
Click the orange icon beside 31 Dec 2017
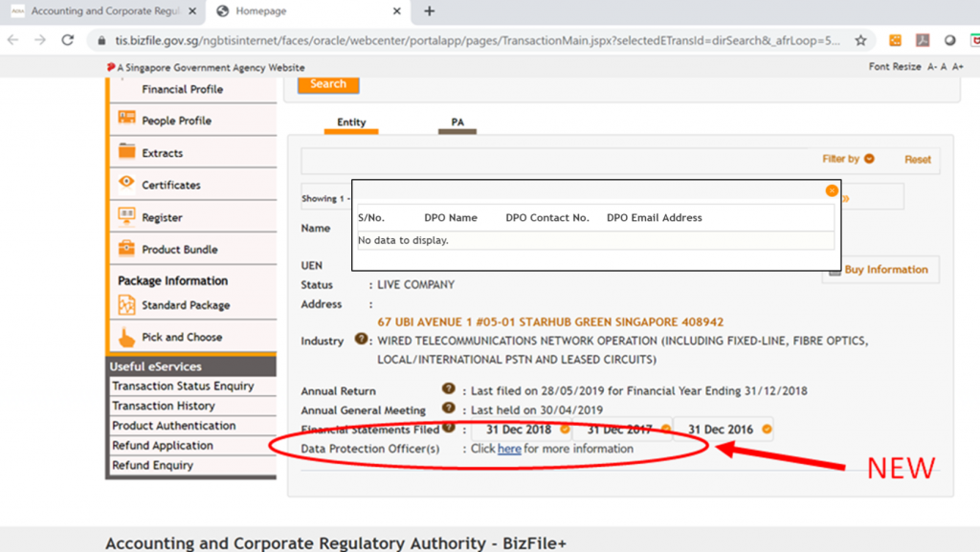(666, 429)
